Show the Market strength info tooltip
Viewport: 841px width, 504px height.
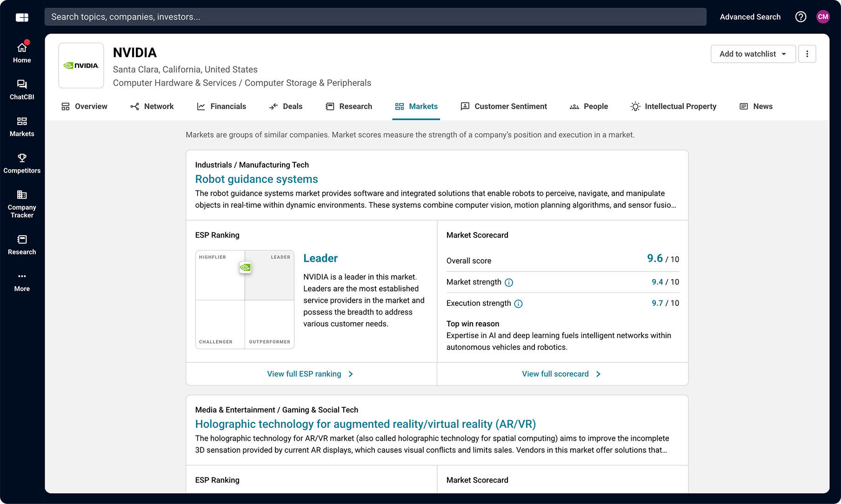pos(509,282)
